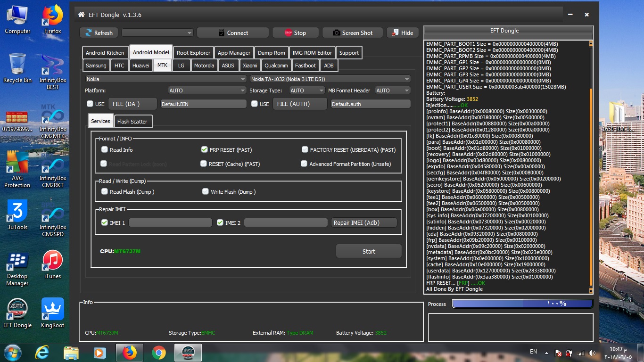The width and height of the screenshot is (644, 362).
Task: Enable the USE checkbox for FILE (AUTH)
Action: (x=255, y=104)
